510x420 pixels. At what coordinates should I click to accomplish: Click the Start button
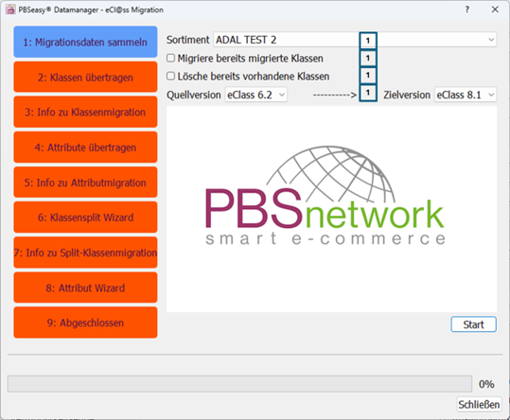click(x=473, y=324)
